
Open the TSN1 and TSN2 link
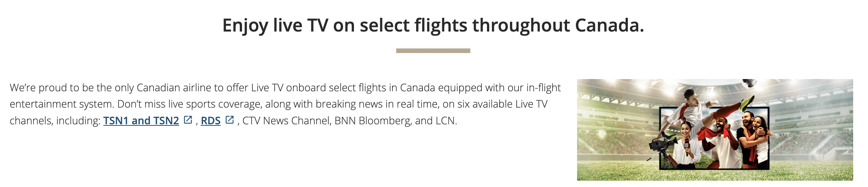[x=141, y=121]
